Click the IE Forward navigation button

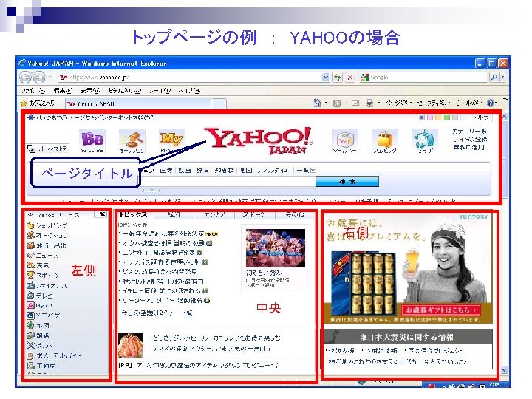click(39, 78)
